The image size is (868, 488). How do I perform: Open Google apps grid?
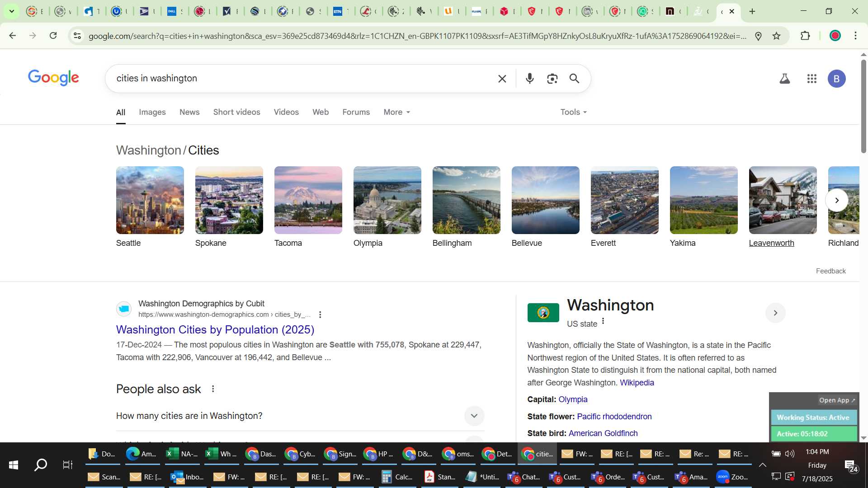point(811,79)
